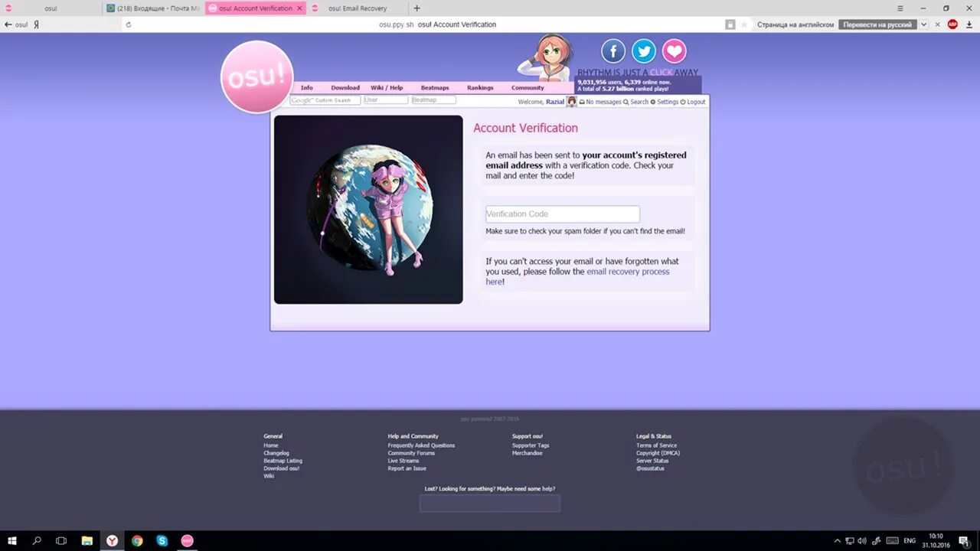Switch to the first osu! tab
The height and width of the screenshot is (551, 980).
51,8
